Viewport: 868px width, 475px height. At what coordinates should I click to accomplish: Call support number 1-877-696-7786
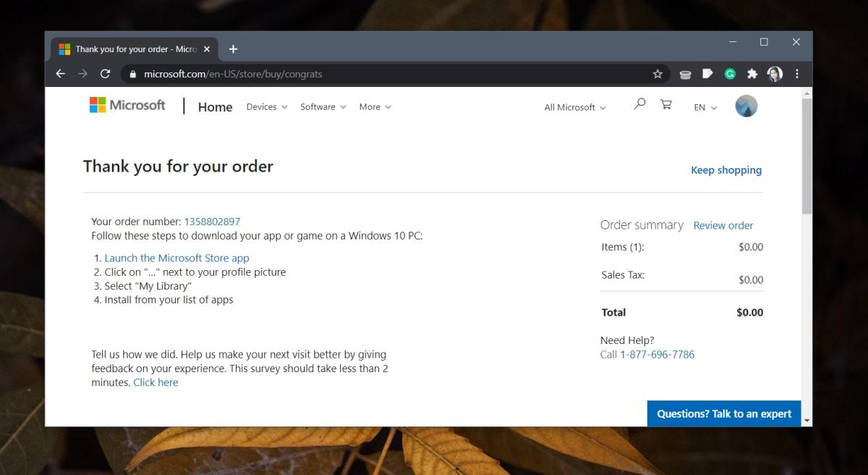click(x=657, y=354)
